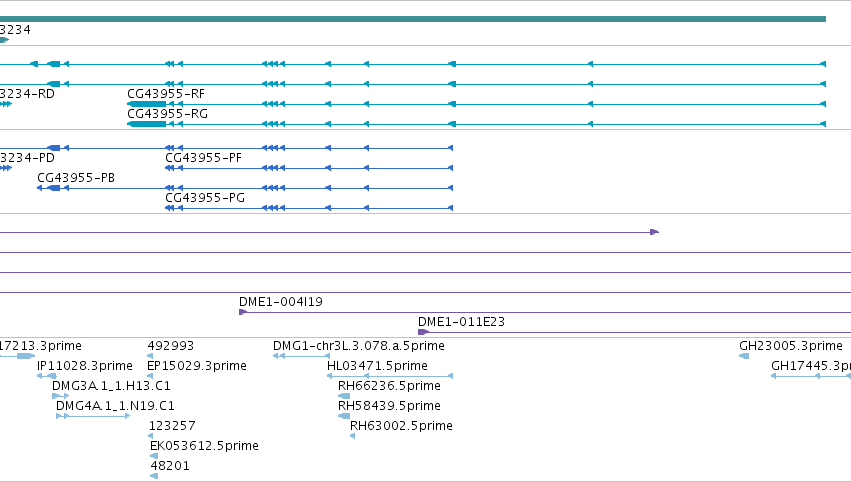Click the RH66236.5prime feature glyph
Viewport: 851px width, 482px height.
tap(344, 396)
